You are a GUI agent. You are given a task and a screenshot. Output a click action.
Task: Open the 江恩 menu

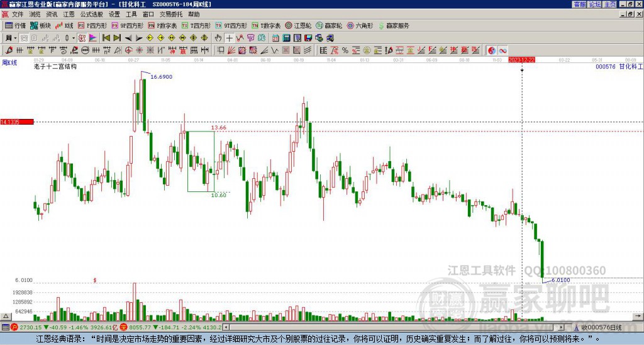(x=69, y=14)
